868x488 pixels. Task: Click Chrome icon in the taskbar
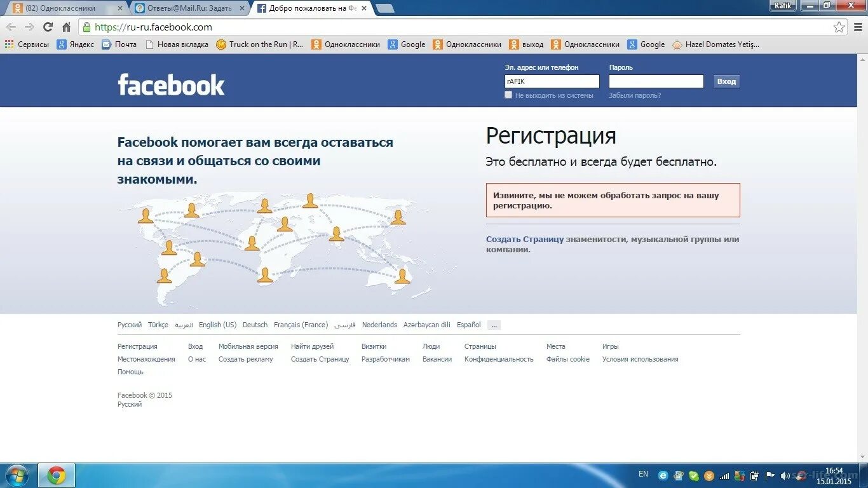[57, 475]
